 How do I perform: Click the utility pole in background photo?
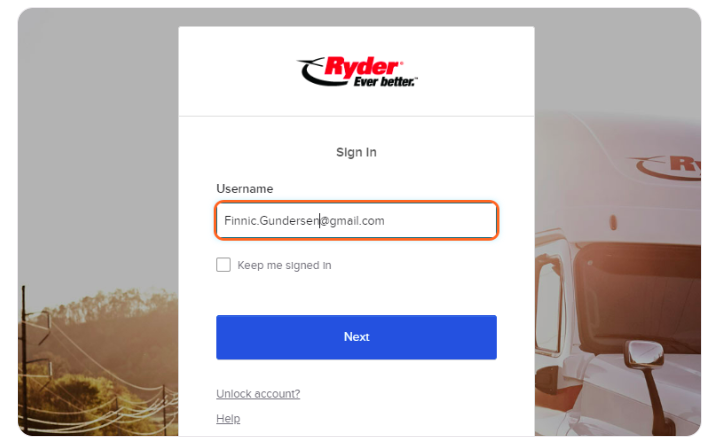coord(24,360)
